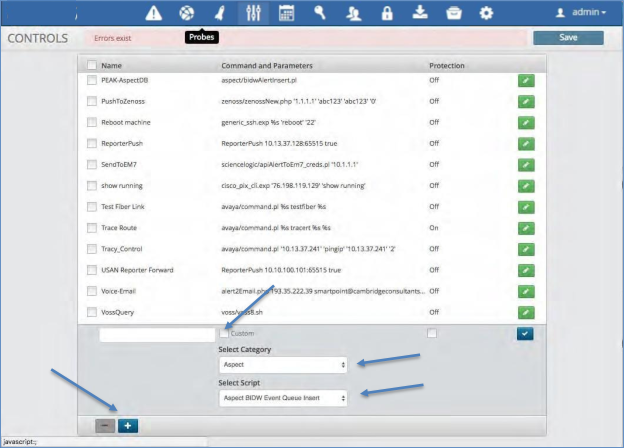The image size is (624, 448).
Task: Toggle the select-all checkbox in header
Action: coord(92,66)
